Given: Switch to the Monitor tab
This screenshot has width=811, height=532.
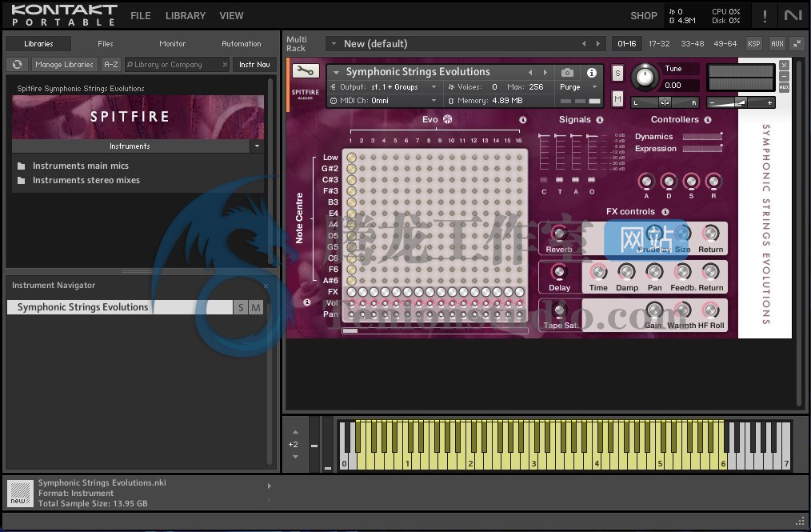Looking at the screenshot, I should pos(172,43).
